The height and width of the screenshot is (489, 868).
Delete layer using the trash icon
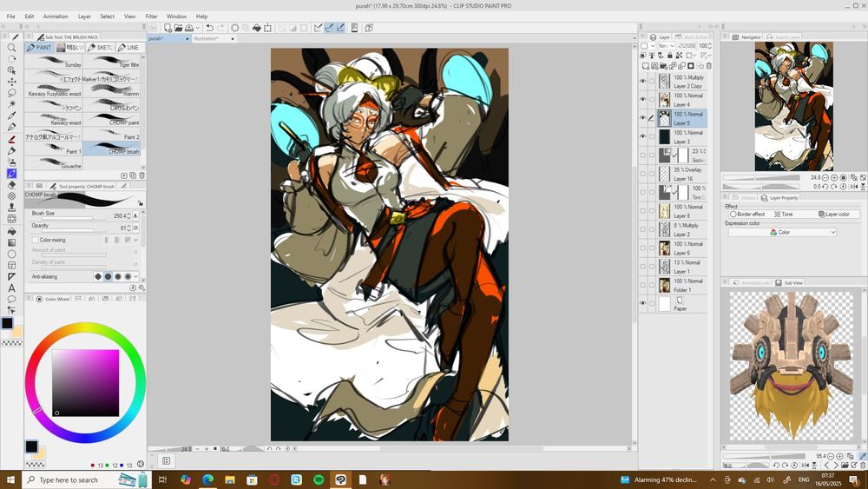click(x=709, y=66)
